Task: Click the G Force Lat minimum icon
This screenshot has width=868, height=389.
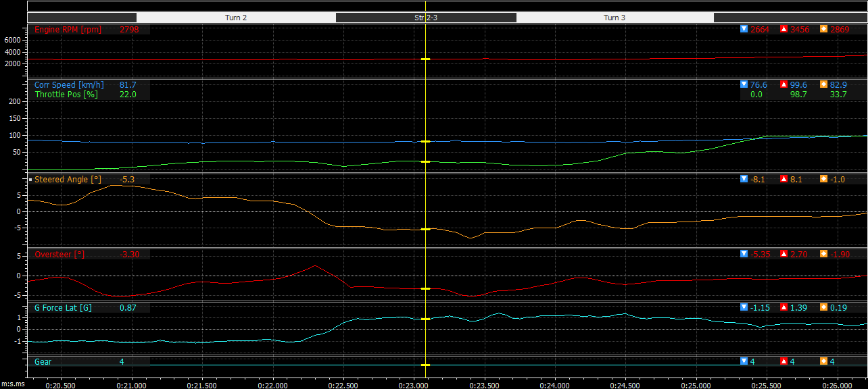Action: (x=744, y=307)
